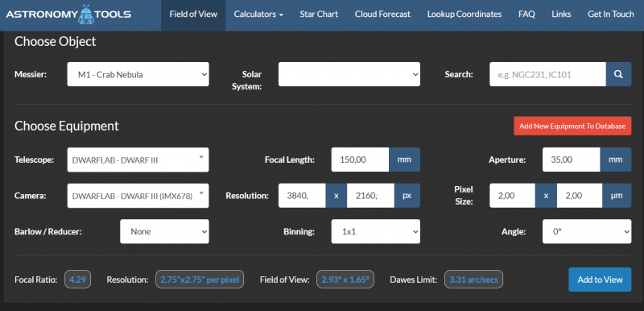The image size is (644, 311).
Task: Open the FAQ page
Action: pyautogui.click(x=526, y=15)
